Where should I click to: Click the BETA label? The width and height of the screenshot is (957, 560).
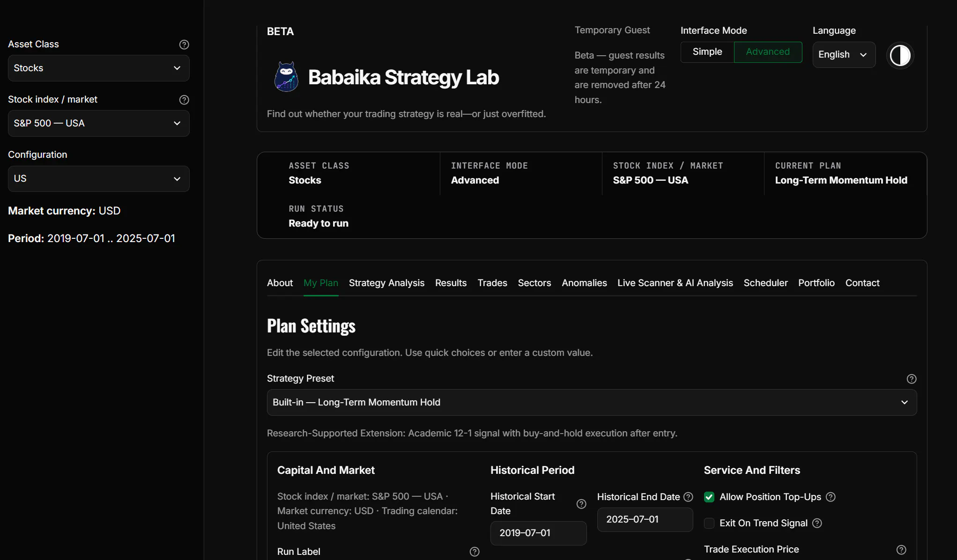(x=280, y=31)
